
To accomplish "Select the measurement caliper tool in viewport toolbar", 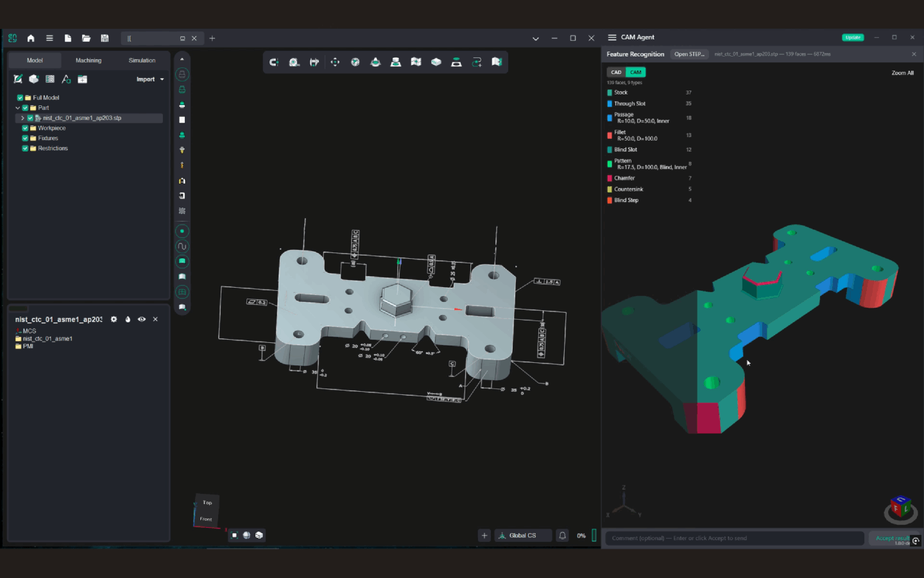I will point(314,62).
